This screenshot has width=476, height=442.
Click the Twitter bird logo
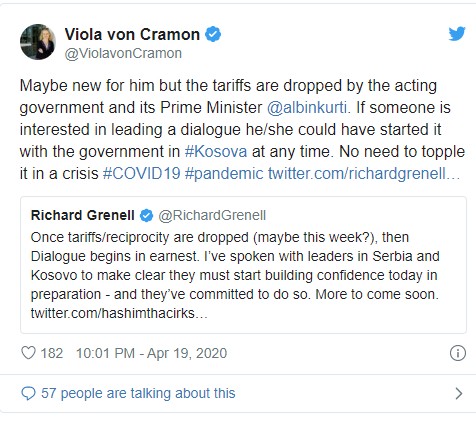[456, 34]
